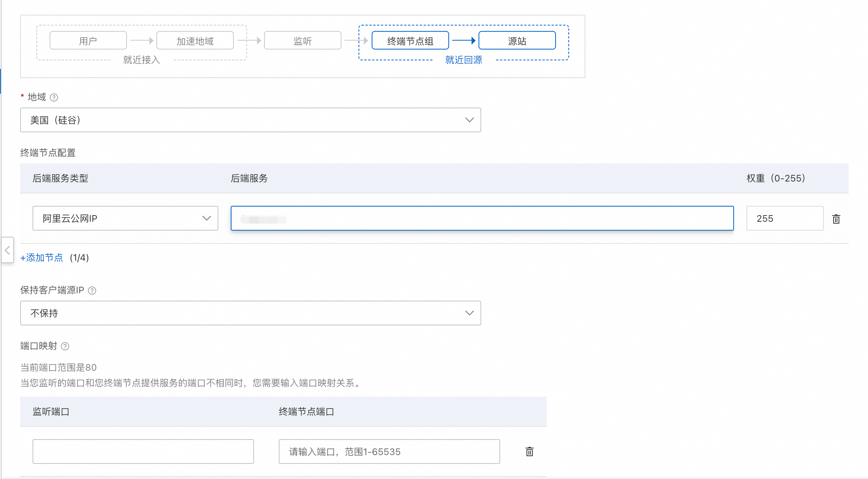Expand the 地域 region dropdown 美国（硅谷）
868x479 pixels.
click(x=250, y=120)
